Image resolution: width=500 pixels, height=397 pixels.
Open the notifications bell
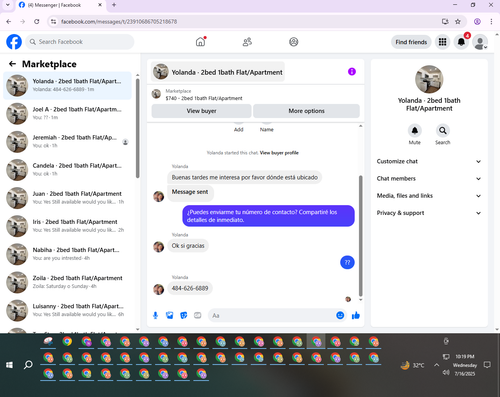click(x=461, y=42)
